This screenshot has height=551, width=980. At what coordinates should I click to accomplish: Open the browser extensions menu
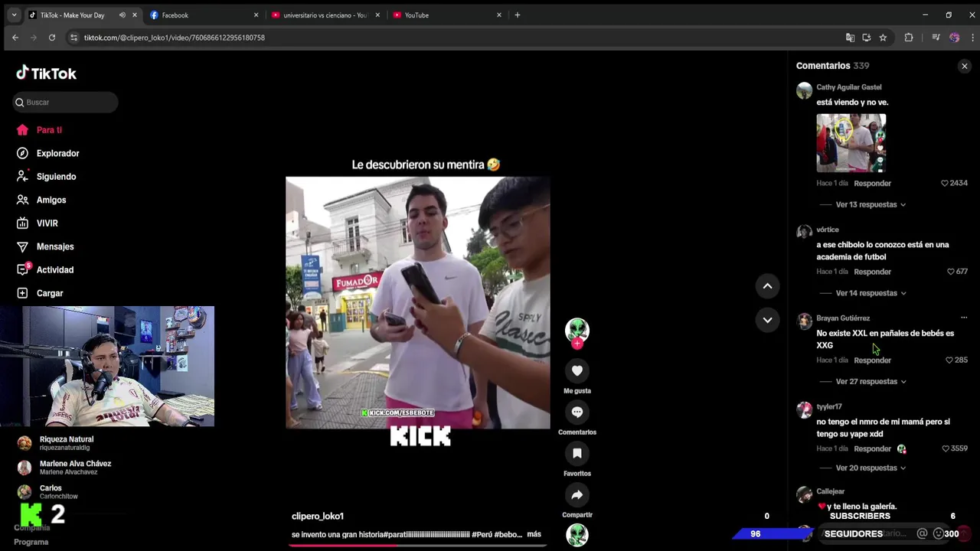(909, 37)
